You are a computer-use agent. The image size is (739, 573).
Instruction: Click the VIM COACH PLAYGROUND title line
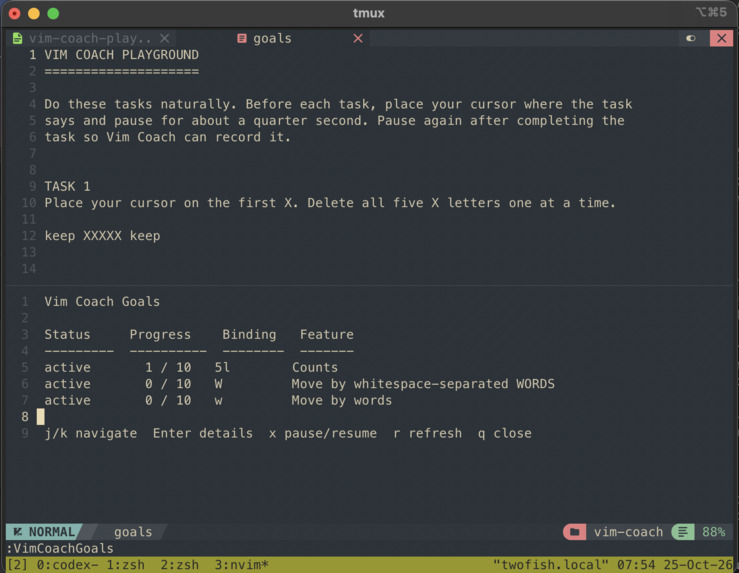[x=121, y=55]
